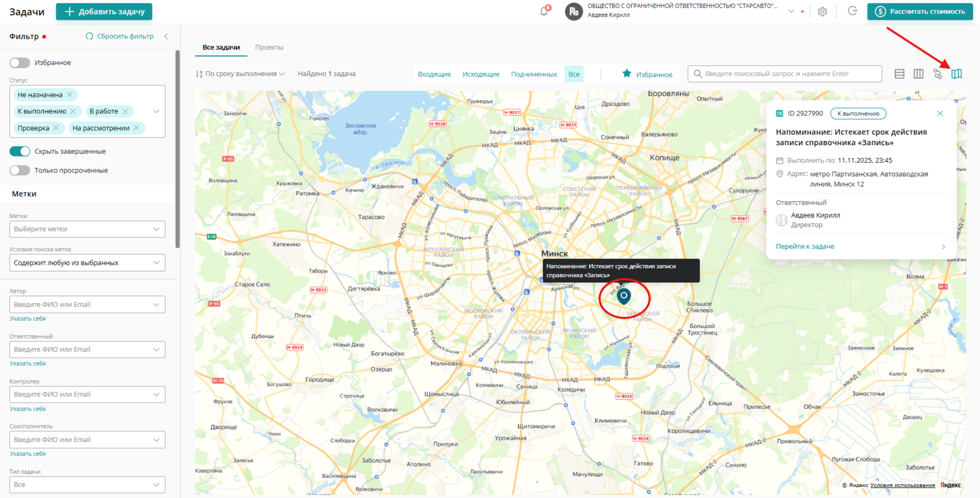Click the sort order icon by По сроку выполнения
The height and width of the screenshot is (498, 980).
(x=199, y=74)
